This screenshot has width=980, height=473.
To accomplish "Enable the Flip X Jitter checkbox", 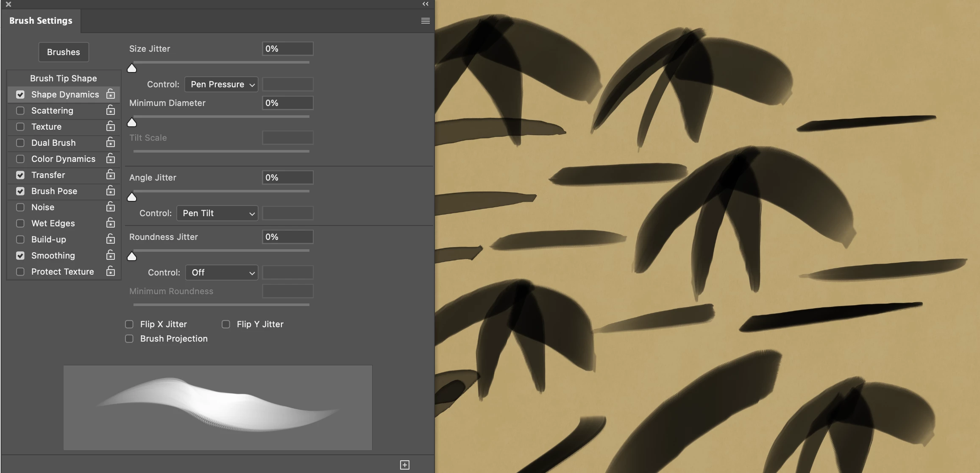I will point(129,324).
